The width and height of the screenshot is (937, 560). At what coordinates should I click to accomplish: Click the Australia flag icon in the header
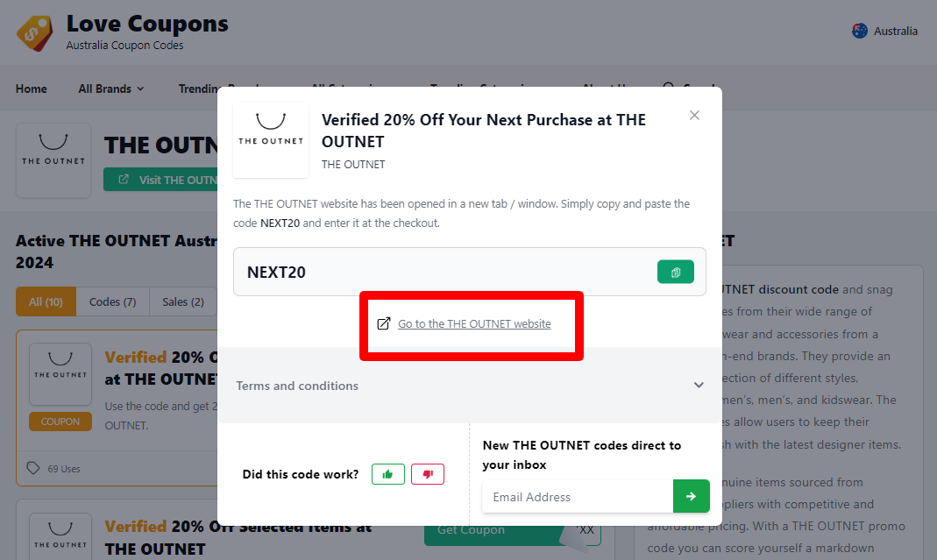tap(858, 30)
